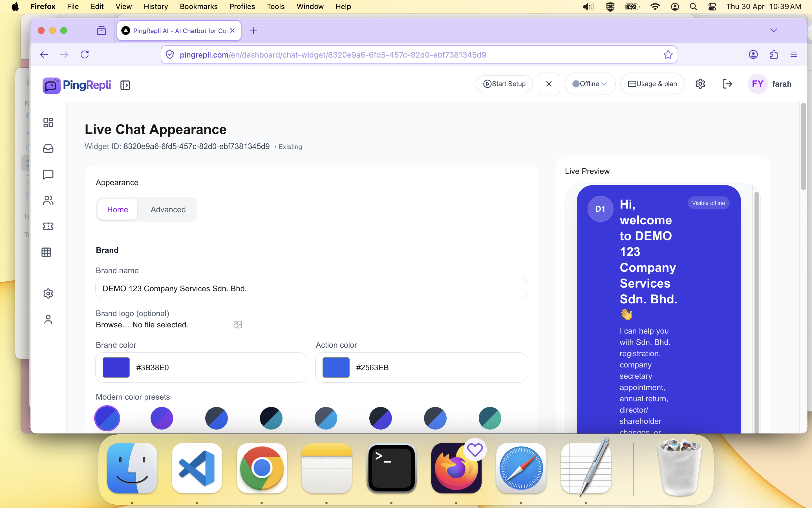Expand the Offline status dropdown
This screenshot has height=508, width=812.
pyautogui.click(x=590, y=84)
